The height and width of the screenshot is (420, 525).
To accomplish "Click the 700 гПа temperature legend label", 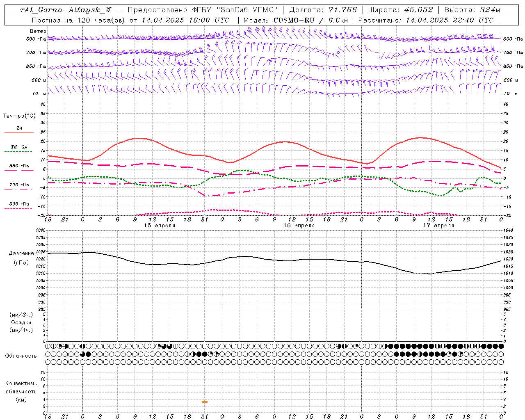I will click(x=19, y=185).
